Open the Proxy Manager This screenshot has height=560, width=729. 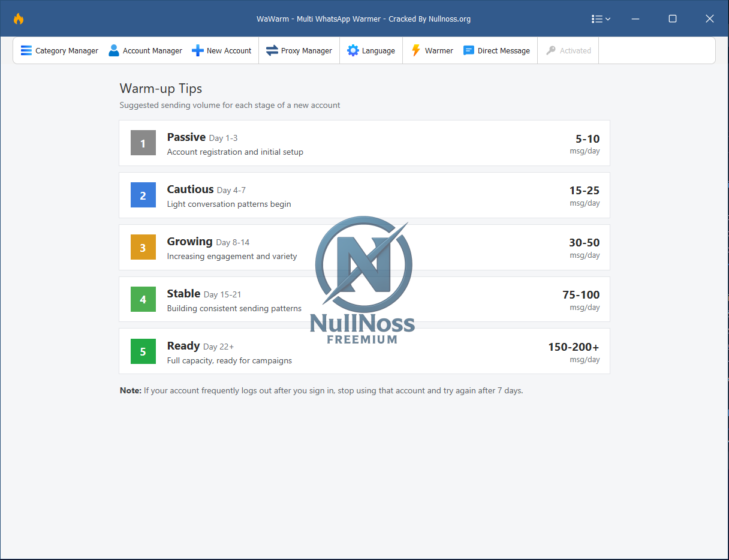(299, 51)
